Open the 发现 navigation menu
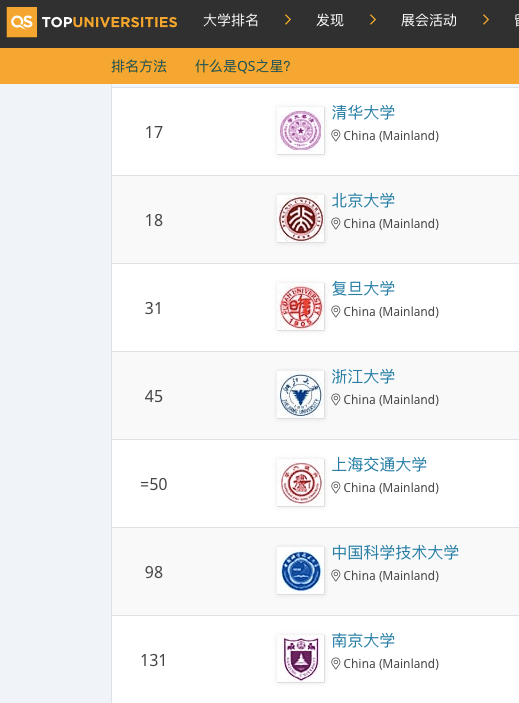Image resolution: width=519 pixels, height=703 pixels. (330, 20)
